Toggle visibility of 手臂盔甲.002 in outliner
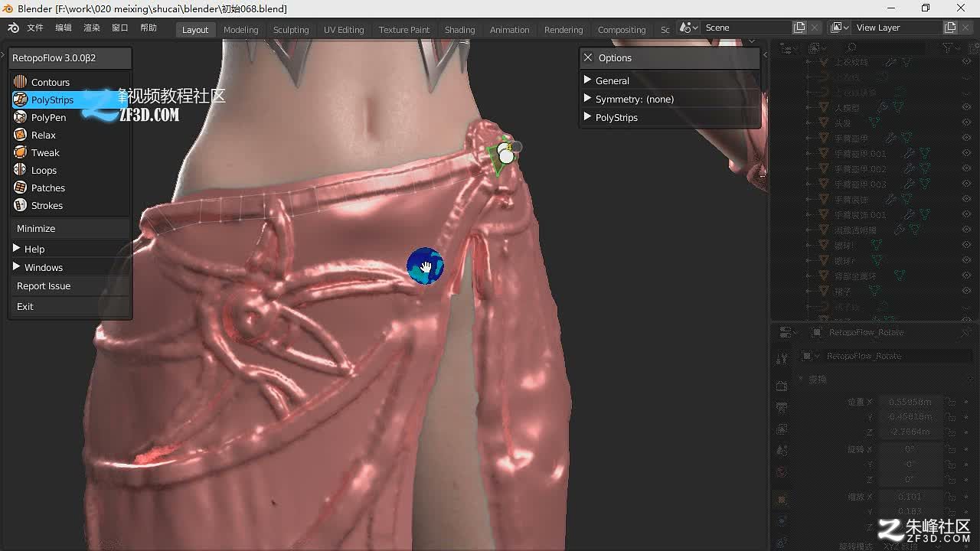This screenshot has width=980, height=551. point(966,168)
